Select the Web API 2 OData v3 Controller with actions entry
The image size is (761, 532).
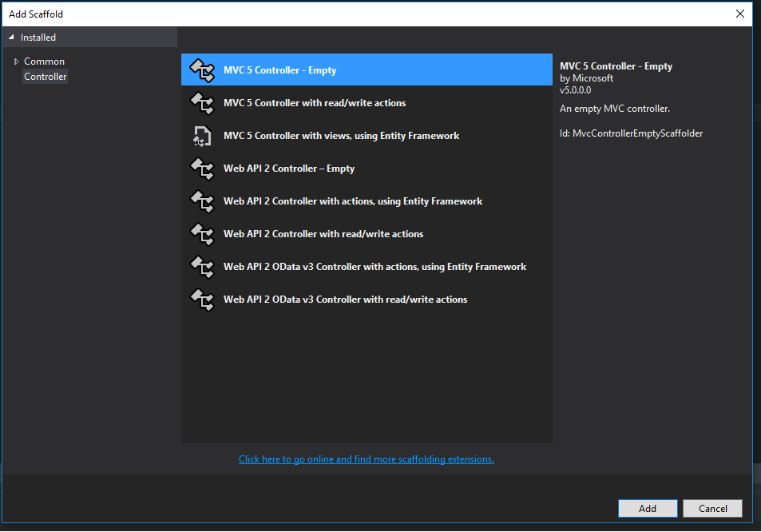pos(375,267)
